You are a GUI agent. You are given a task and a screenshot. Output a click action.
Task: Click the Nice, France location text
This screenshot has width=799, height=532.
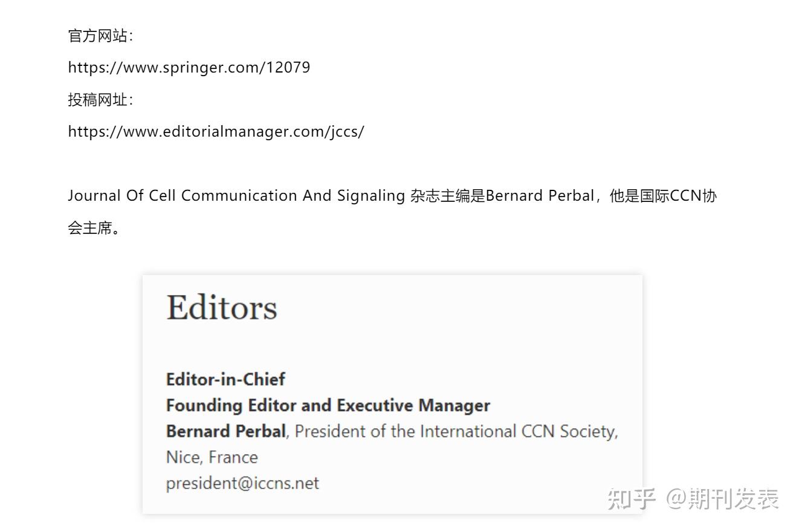click(x=212, y=457)
